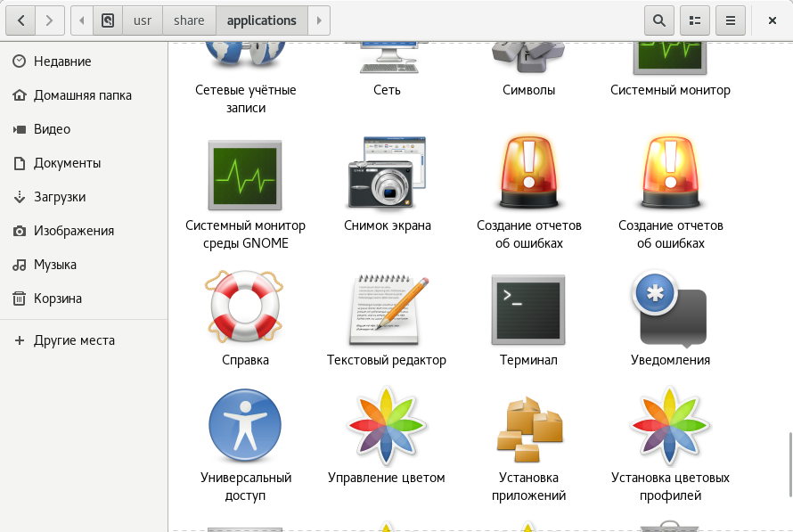Select the Уведомления icon

click(669, 308)
